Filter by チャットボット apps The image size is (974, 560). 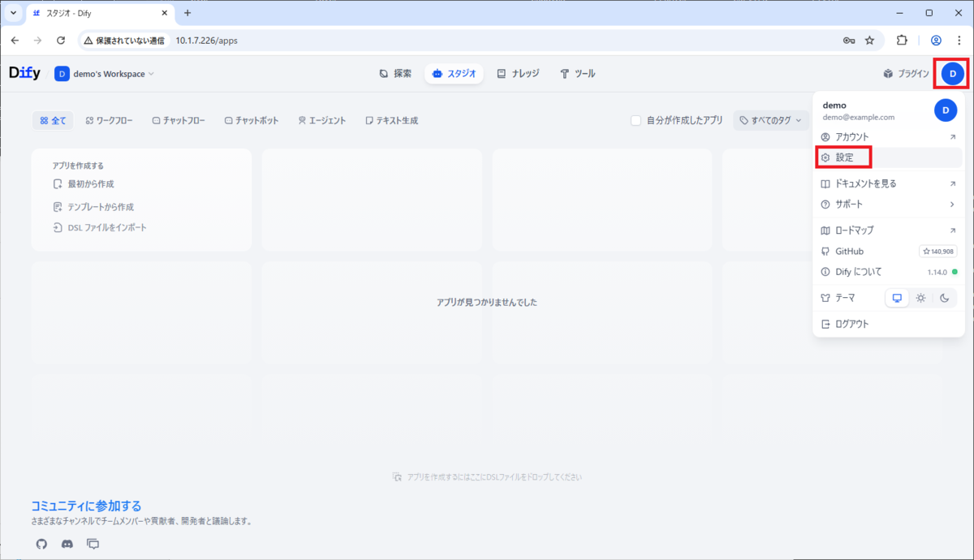tap(252, 120)
